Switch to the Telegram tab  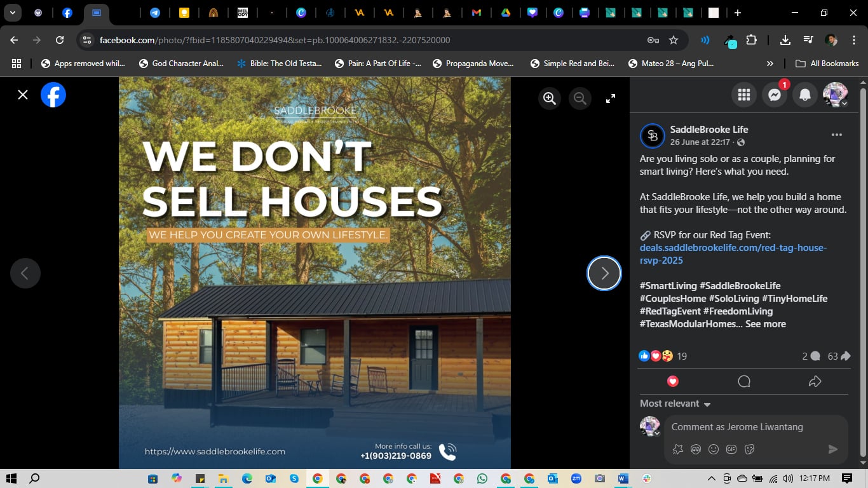[155, 13]
